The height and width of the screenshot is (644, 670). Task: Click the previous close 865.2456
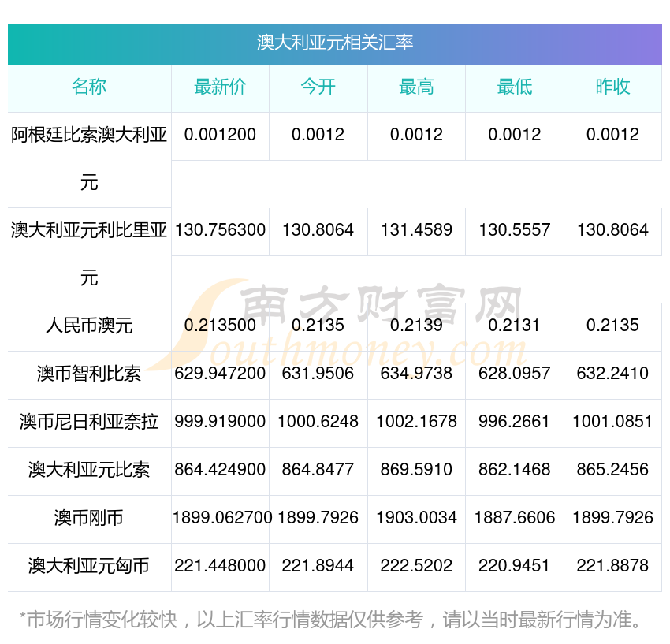tap(612, 469)
